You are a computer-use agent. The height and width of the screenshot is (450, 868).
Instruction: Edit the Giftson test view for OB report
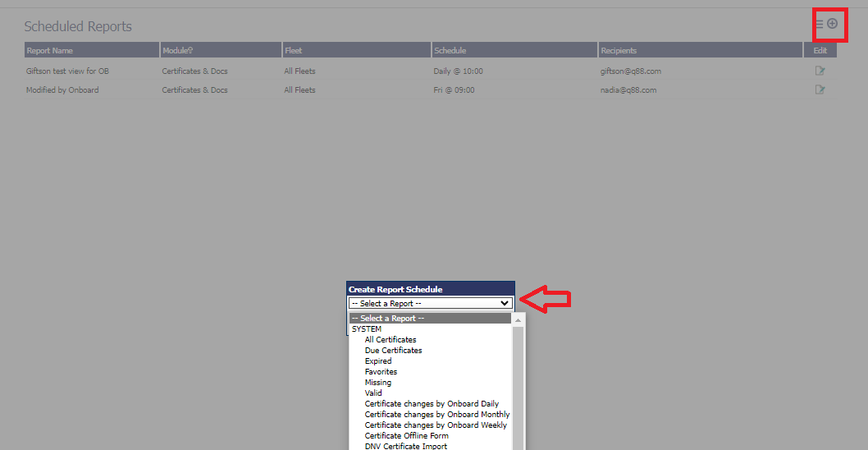(x=820, y=71)
